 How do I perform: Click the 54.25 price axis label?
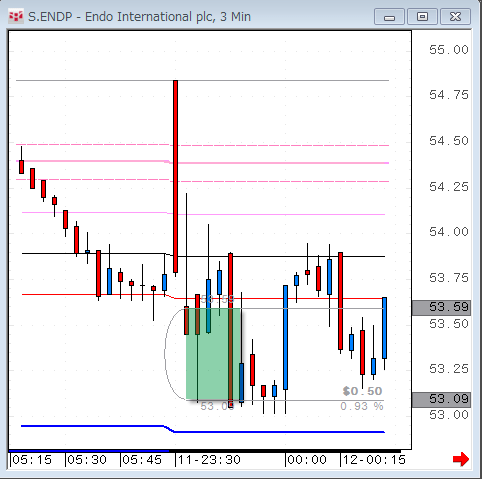point(449,187)
